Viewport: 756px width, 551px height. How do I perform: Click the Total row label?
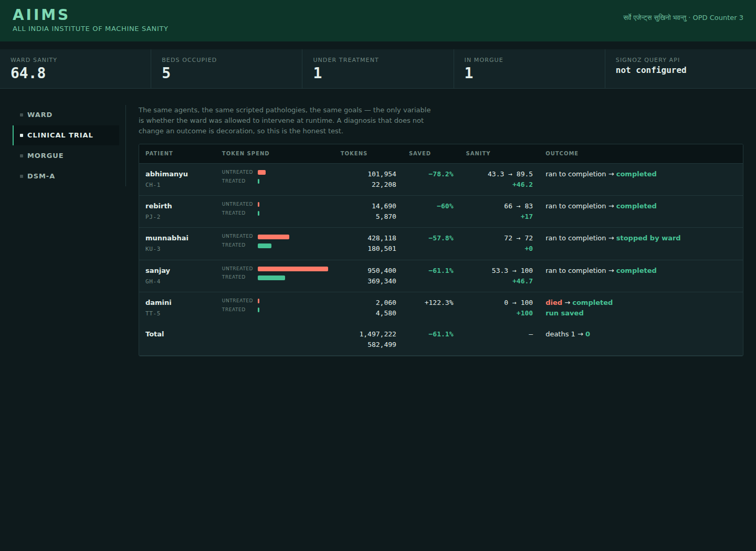click(154, 334)
